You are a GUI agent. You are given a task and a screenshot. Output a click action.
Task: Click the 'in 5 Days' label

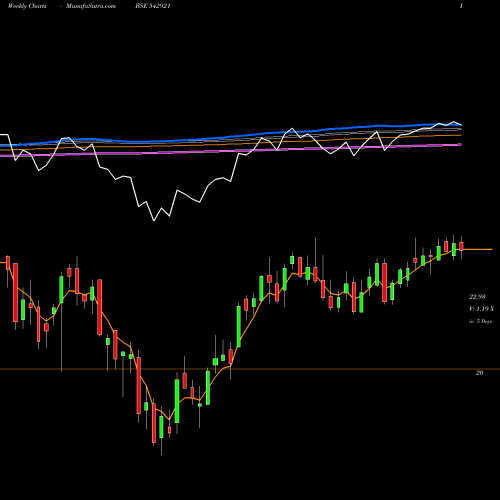click(480, 321)
